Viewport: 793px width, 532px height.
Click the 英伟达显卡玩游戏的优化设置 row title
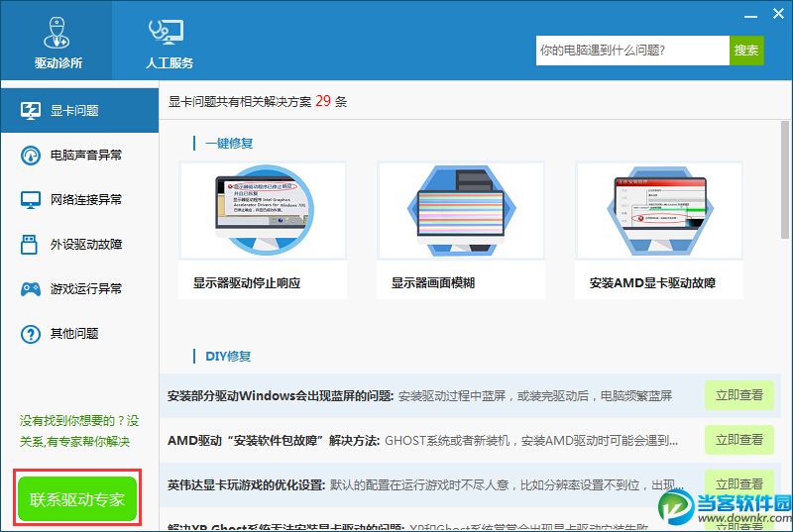coord(246,485)
